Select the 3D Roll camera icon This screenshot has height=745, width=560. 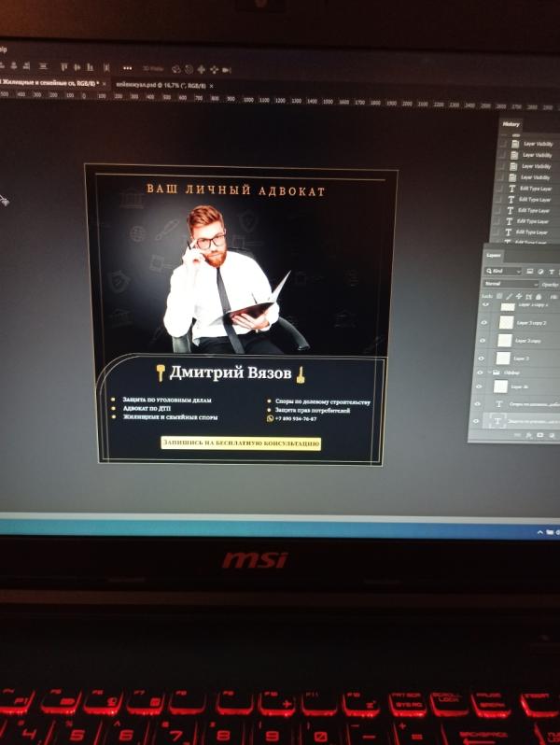pyautogui.click(x=189, y=69)
